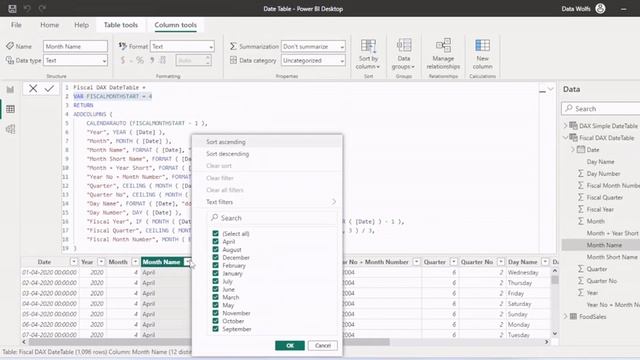Cancel the formula with the X icon
Image resolution: width=640 pixels, height=360 pixels.
pos(33,88)
